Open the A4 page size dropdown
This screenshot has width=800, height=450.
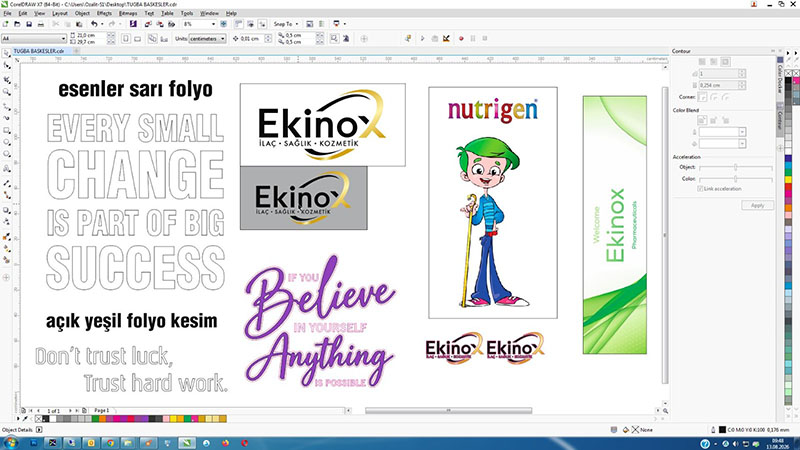[63, 39]
